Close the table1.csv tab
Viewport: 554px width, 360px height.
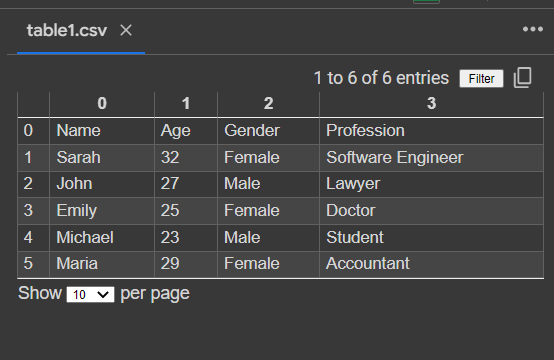point(126,30)
